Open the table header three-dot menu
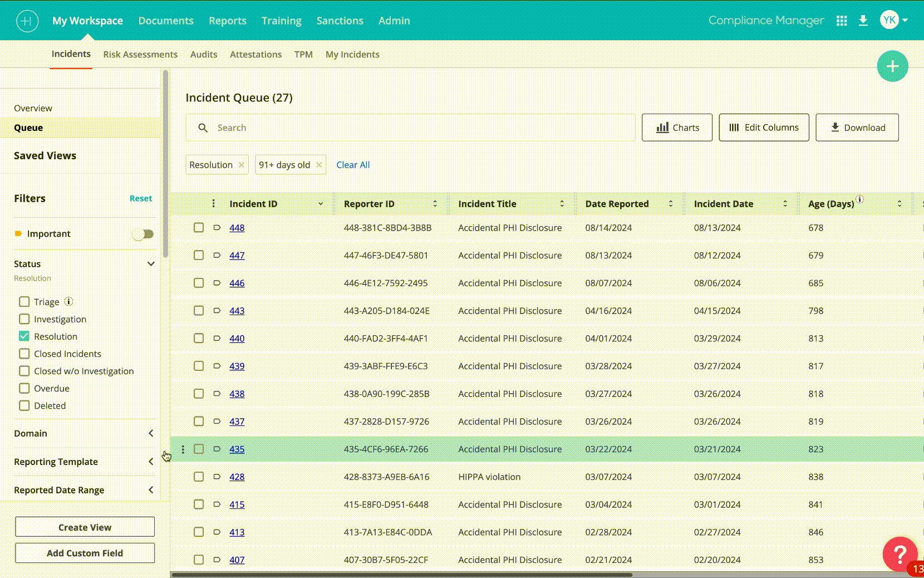This screenshot has width=924, height=578. [213, 204]
